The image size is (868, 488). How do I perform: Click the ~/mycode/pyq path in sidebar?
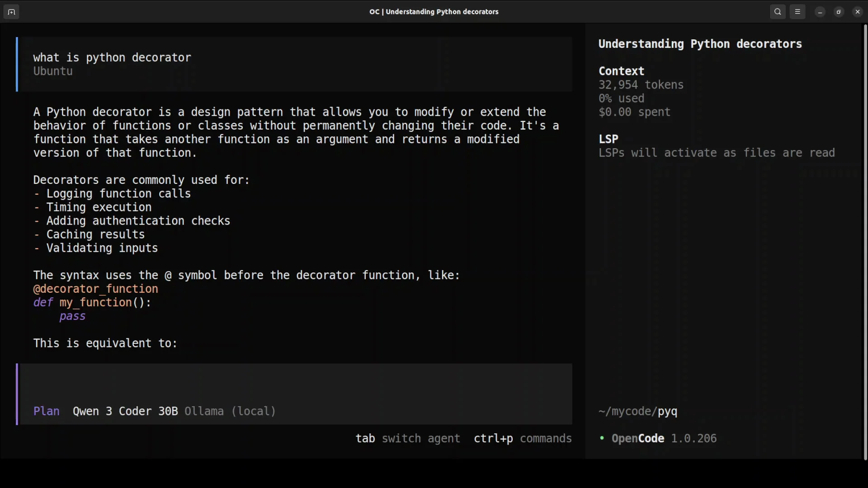(638, 411)
